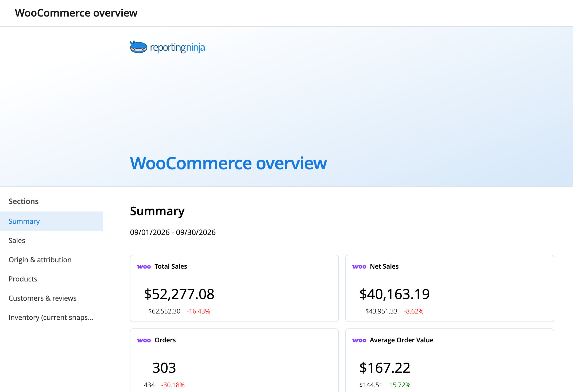573x392 pixels.
Task: Click the 15.72% change figure
Action: [x=400, y=385]
